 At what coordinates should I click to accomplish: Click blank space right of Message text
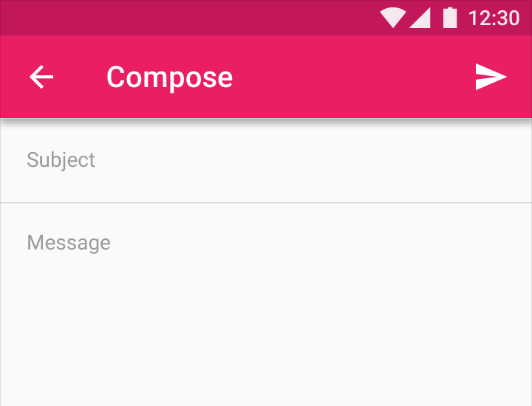point(332,243)
